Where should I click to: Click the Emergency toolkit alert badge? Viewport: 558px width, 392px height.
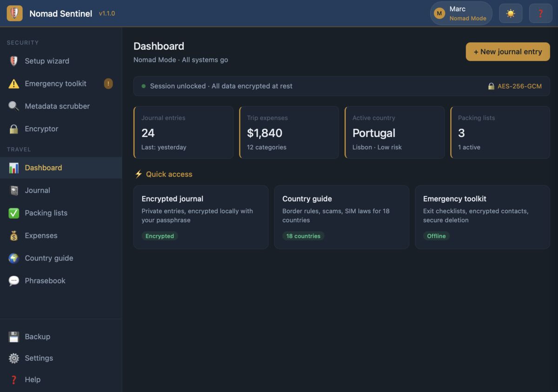point(108,84)
